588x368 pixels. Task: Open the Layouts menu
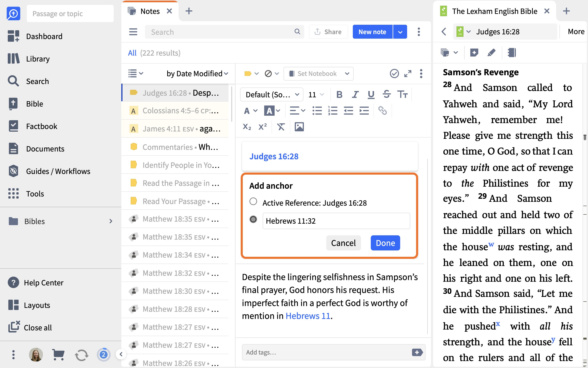click(29, 305)
